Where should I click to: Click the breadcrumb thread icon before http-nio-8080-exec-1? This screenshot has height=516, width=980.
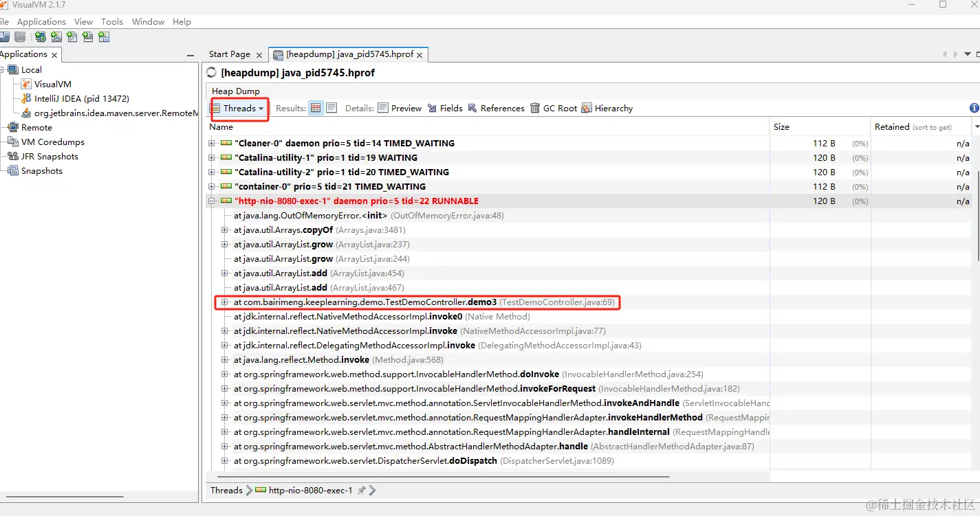tap(260, 491)
